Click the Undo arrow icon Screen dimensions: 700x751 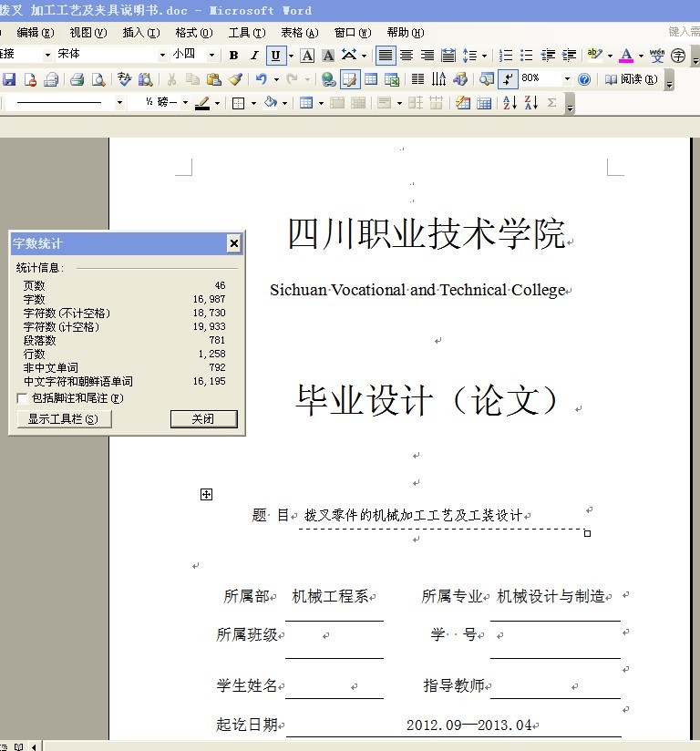coord(261,79)
